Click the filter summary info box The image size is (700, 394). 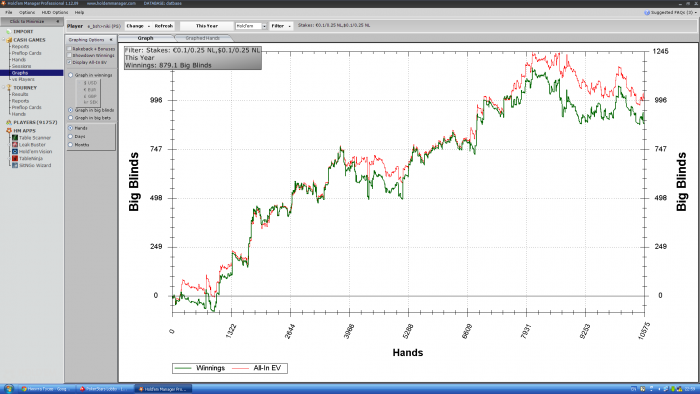coord(193,58)
